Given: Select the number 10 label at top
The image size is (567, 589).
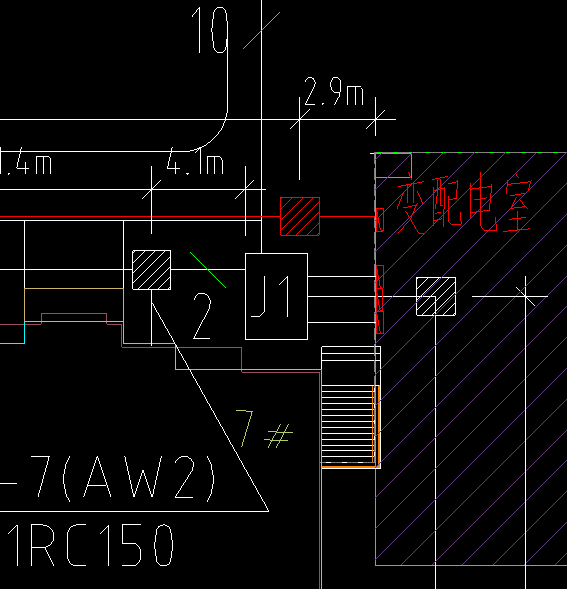Looking at the screenshot, I should pyautogui.click(x=210, y=30).
